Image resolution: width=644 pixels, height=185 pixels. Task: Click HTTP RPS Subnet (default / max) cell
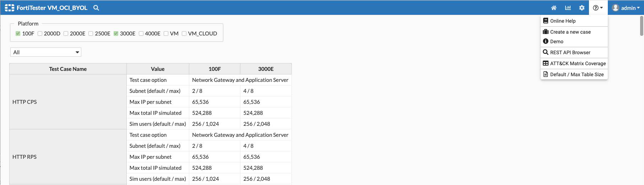tap(158, 146)
